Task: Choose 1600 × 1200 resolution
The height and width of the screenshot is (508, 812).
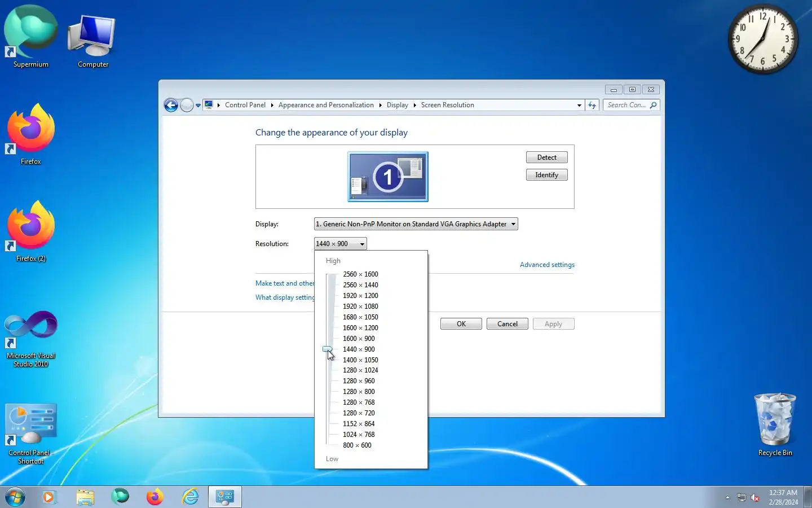Action: pos(360,328)
